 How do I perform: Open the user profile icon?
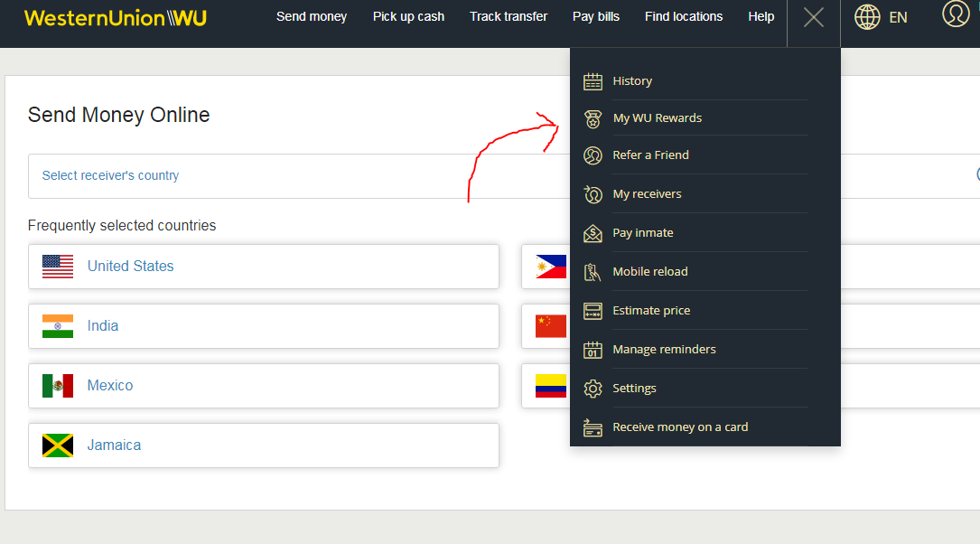pyautogui.click(x=956, y=14)
